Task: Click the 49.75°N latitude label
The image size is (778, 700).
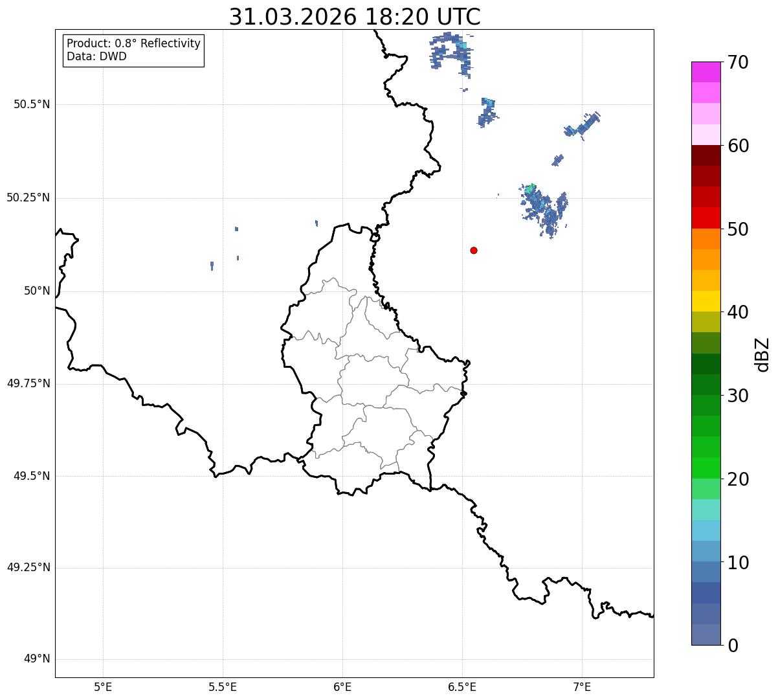Action: coord(28,383)
